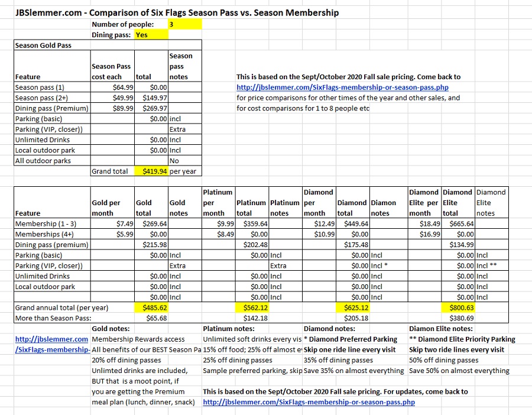532x415 pixels.
Task: Select the $562.12 Platinum grand annual total
Action: [x=252, y=307]
